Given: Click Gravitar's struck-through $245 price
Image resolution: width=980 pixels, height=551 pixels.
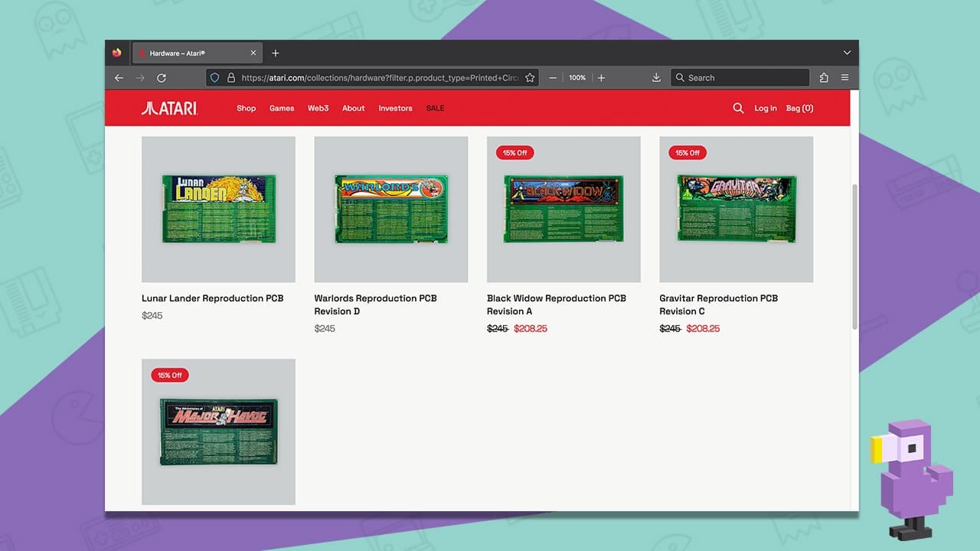Looking at the screenshot, I should [670, 329].
